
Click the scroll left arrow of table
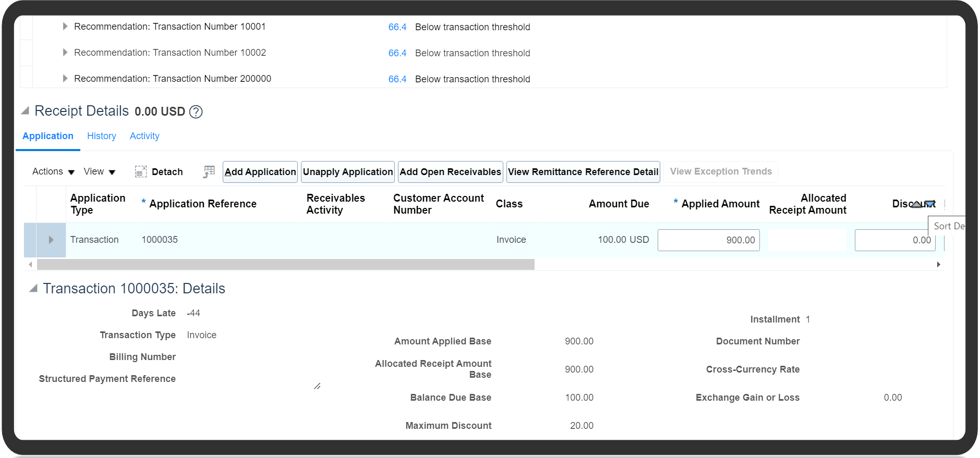[x=30, y=265]
